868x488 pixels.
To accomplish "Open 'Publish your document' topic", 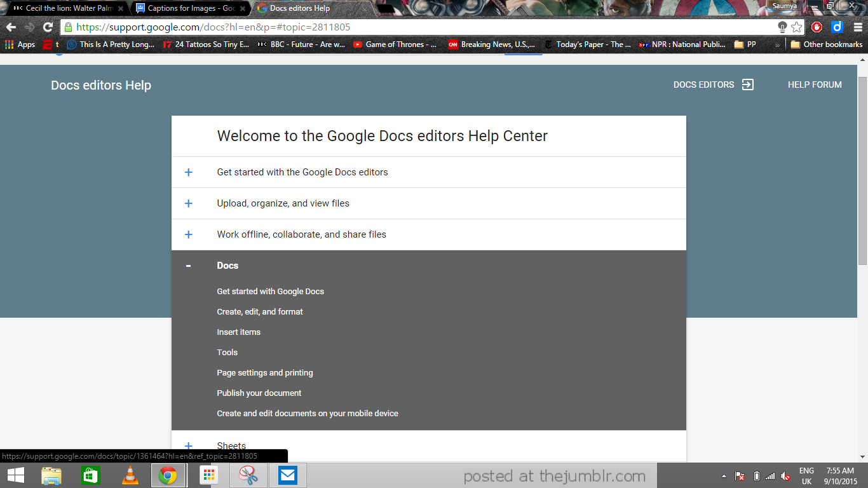I will 259,393.
